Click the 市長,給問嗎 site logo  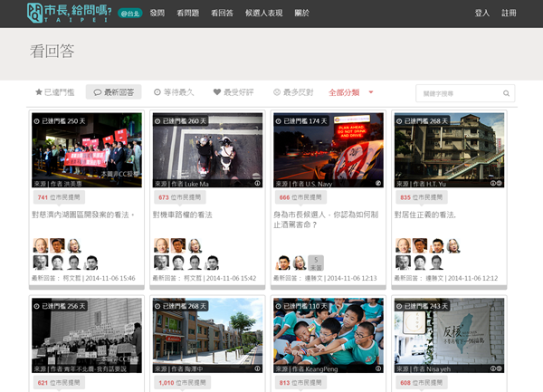click(70, 13)
